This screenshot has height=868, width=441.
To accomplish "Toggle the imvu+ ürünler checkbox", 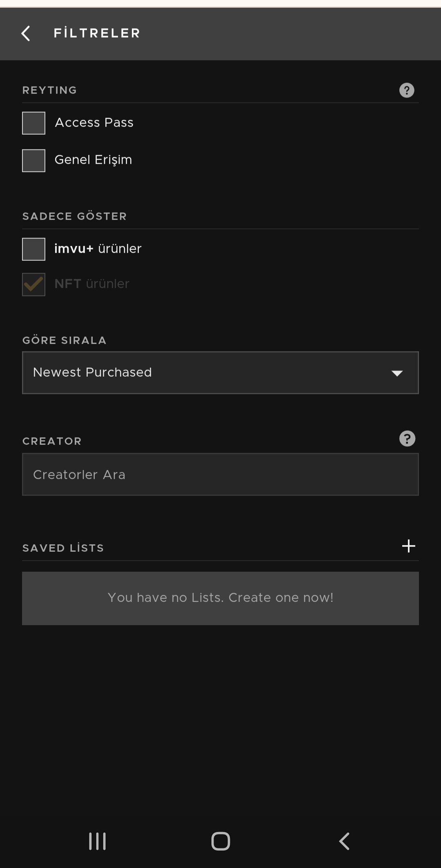I will click(x=33, y=249).
